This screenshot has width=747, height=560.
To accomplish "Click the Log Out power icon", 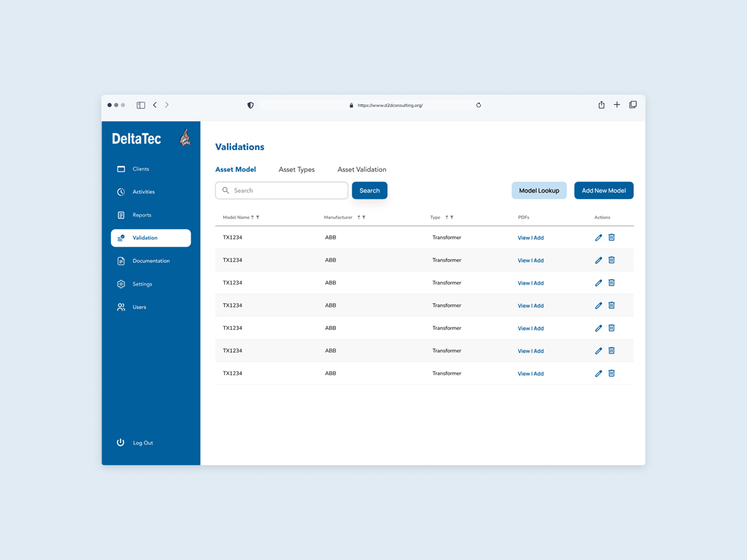I will (121, 442).
